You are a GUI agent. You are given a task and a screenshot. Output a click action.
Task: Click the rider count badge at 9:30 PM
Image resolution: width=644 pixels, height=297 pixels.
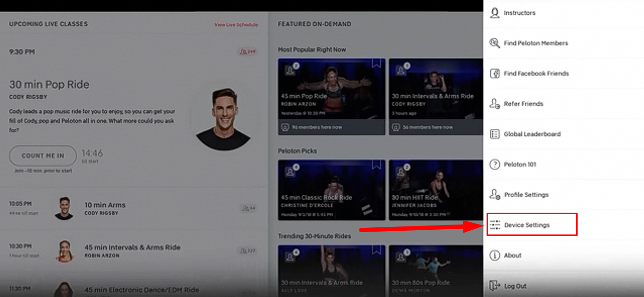click(x=248, y=52)
